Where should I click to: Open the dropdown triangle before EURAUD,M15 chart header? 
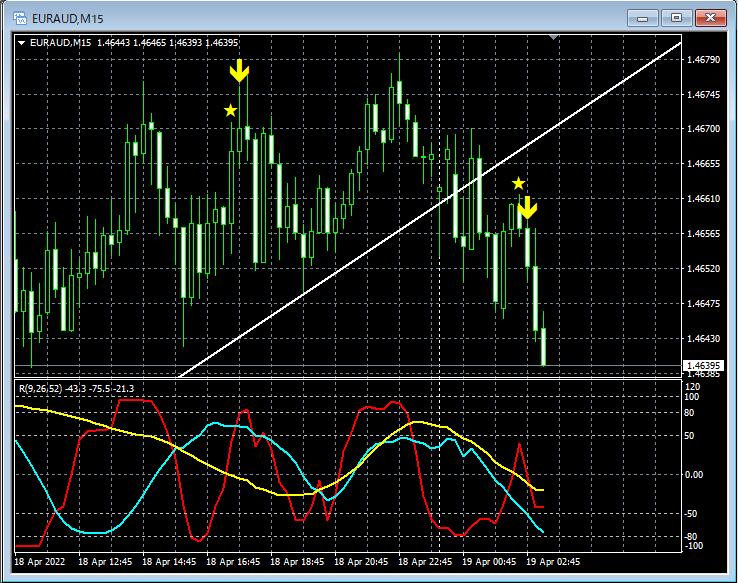click(x=21, y=43)
